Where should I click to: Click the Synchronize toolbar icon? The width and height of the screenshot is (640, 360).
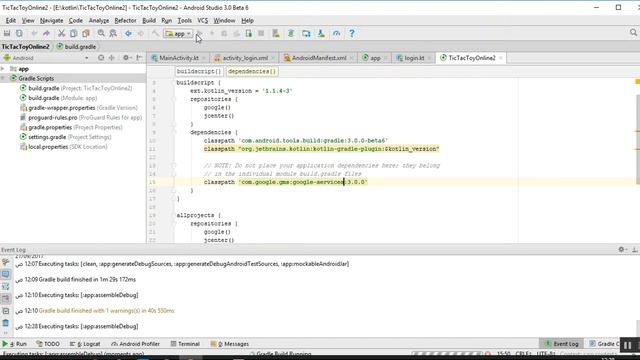[19, 33]
